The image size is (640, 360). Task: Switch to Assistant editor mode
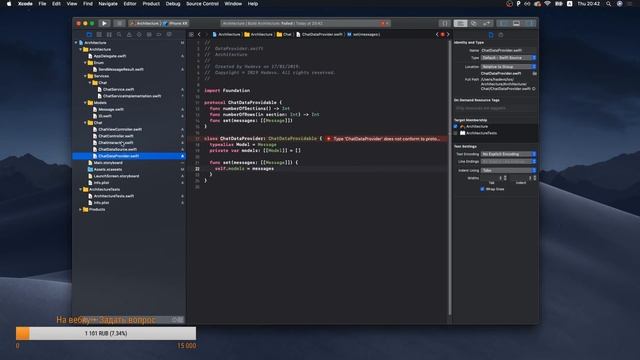[473, 23]
